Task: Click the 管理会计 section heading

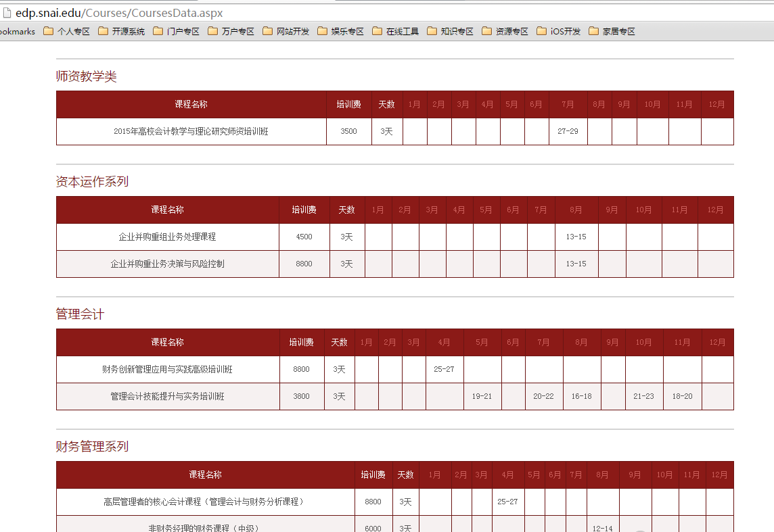Action: [80, 314]
